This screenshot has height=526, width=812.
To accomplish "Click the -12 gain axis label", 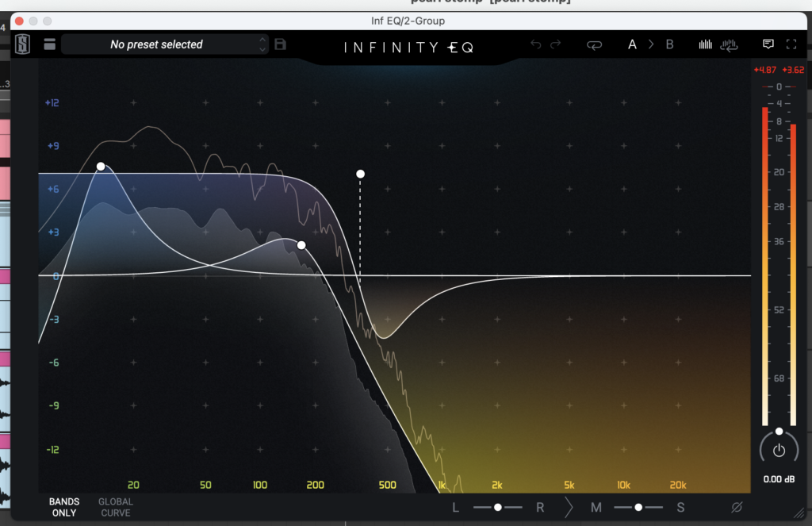I will [x=52, y=449].
